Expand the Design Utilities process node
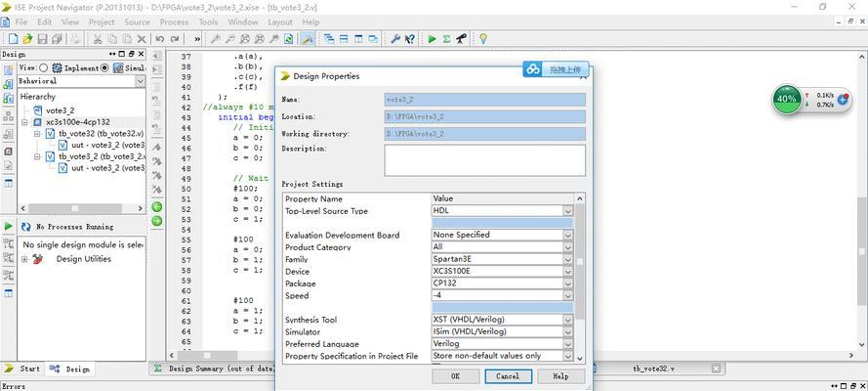Viewport: 868px width, 391px height. point(25,259)
